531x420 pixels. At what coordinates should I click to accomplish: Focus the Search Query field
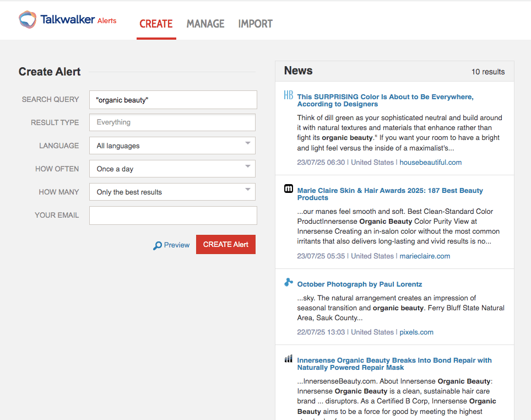173,100
